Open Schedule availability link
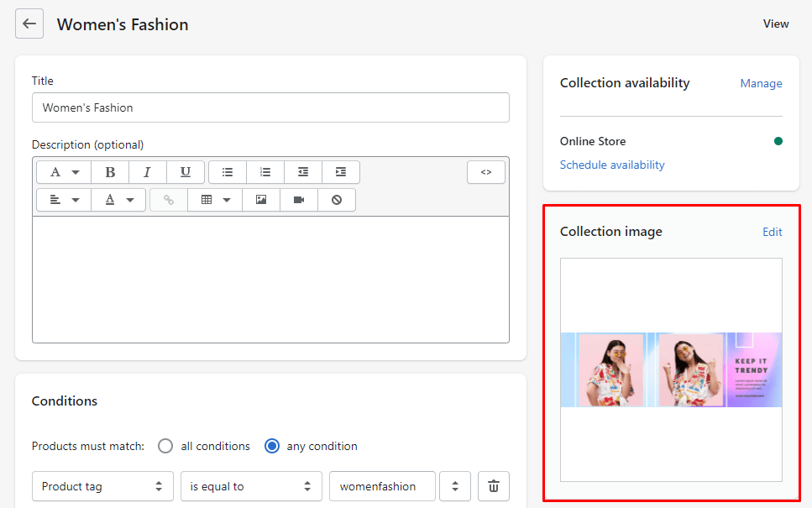The image size is (812, 508). 612,165
